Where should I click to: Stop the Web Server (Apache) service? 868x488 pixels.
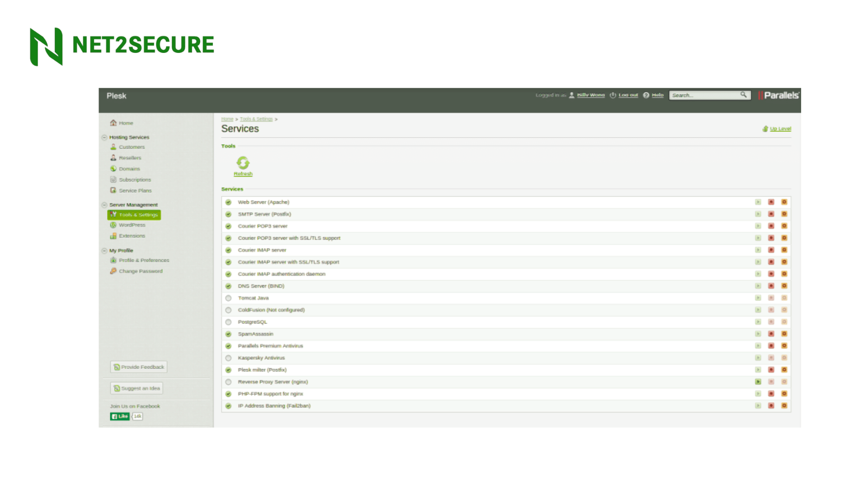pyautogui.click(x=771, y=202)
